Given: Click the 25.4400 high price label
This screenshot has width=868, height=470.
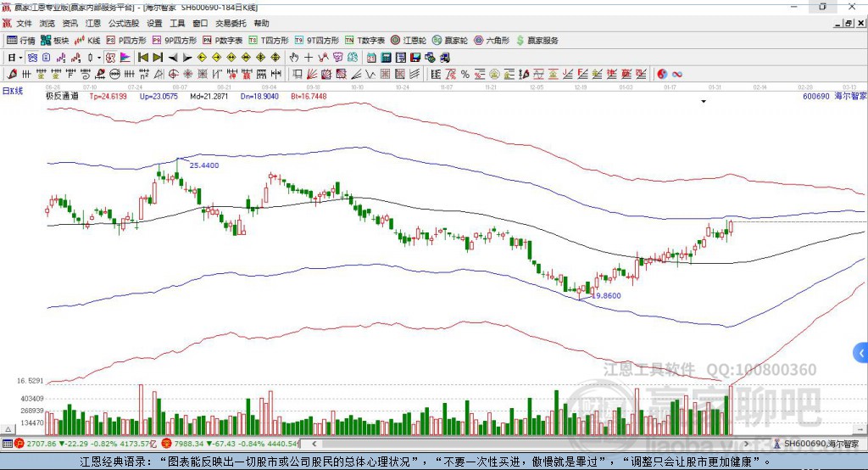Looking at the screenshot, I should pos(204,165).
